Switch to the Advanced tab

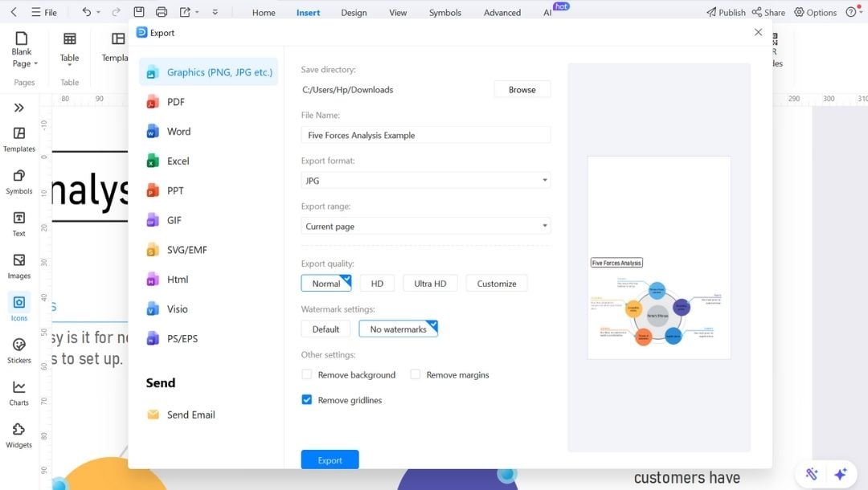[502, 12]
